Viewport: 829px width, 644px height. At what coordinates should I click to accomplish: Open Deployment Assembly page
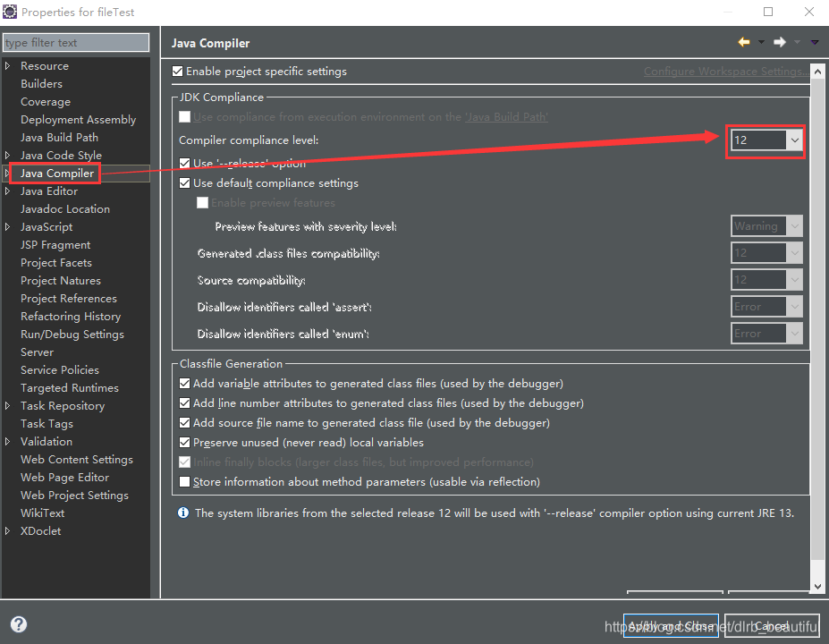[x=78, y=120]
